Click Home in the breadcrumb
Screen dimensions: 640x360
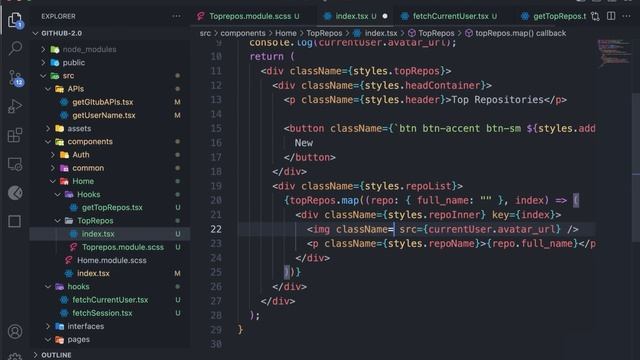pos(286,33)
